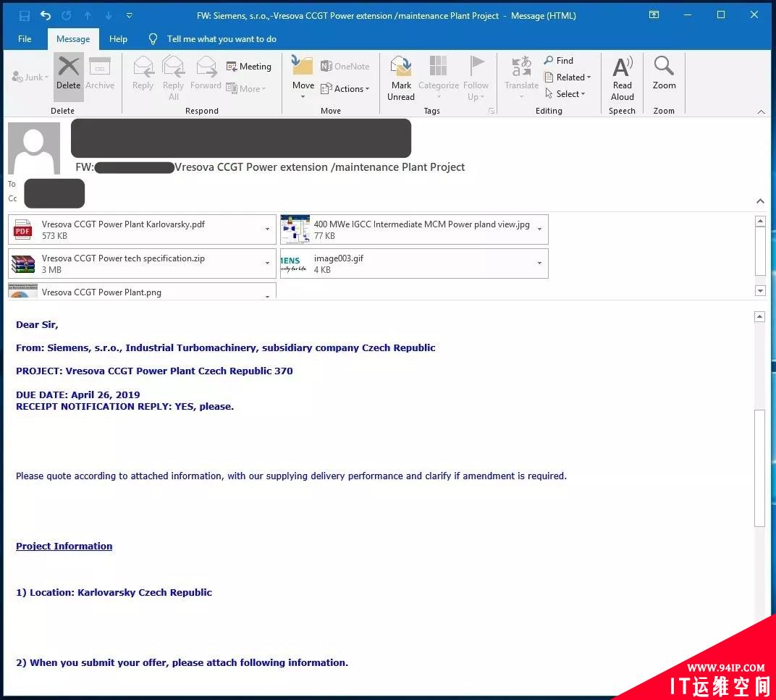The height and width of the screenshot is (700, 776).
Task: Send message to OneNote
Action: pyautogui.click(x=345, y=67)
